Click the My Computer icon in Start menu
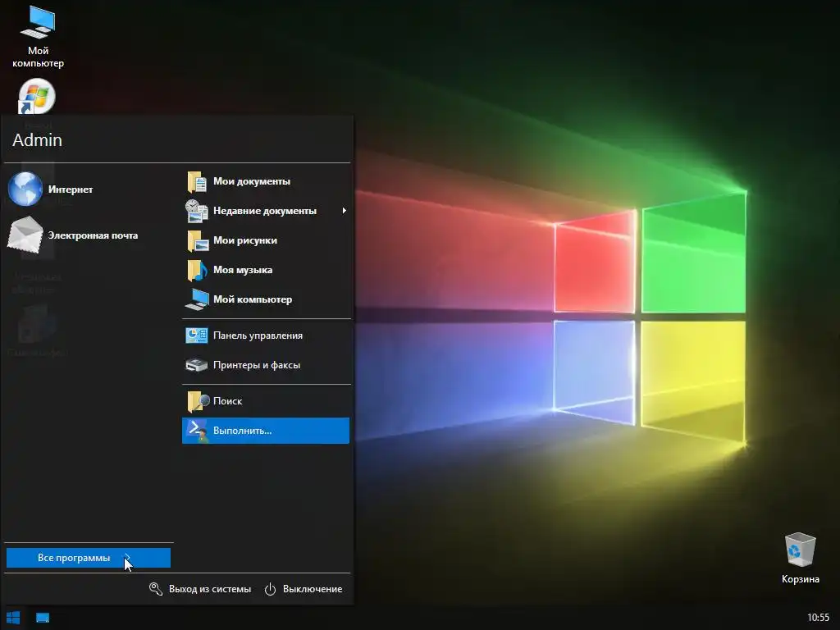The width and height of the screenshot is (840, 630). [197, 299]
